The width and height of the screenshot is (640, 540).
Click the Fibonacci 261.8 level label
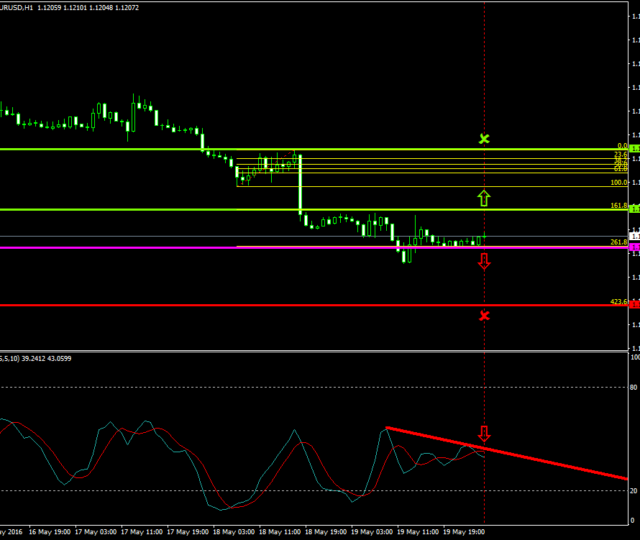tap(617, 243)
